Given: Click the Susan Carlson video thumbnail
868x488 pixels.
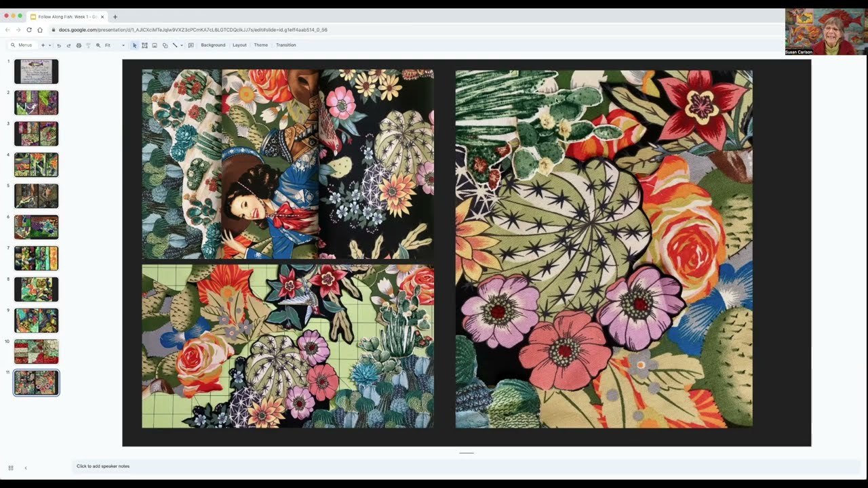Looking at the screenshot, I should pos(825,31).
